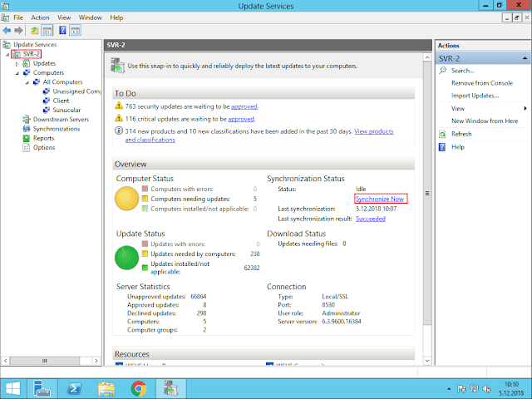Screen dimensions: 532x399
Task: Go back with the blue Back arrow
Action: [x=7, y=31]
